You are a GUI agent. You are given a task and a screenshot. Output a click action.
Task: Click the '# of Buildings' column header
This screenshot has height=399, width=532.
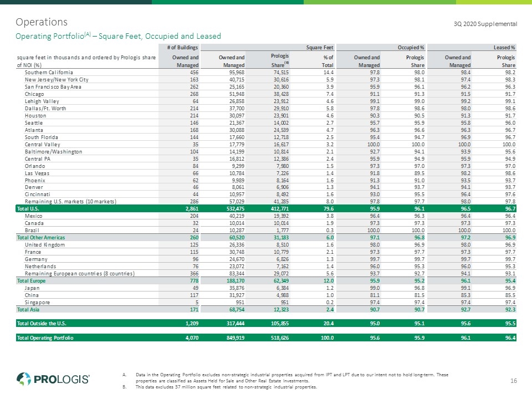[x=182, y=48]
